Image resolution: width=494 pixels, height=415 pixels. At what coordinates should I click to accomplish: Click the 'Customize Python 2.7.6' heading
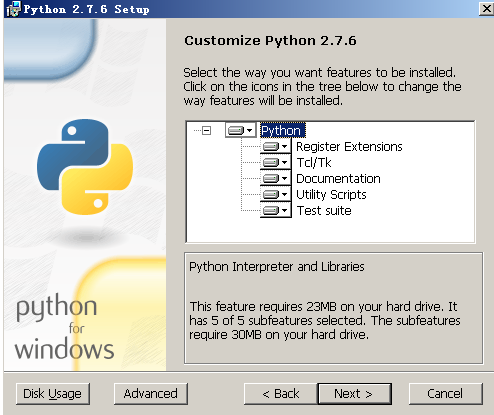pyautogui.click(x=270, y=41)
